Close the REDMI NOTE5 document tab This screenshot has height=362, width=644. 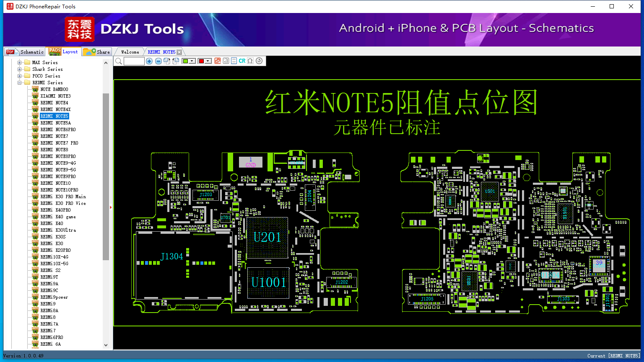(x=179, y=52)
